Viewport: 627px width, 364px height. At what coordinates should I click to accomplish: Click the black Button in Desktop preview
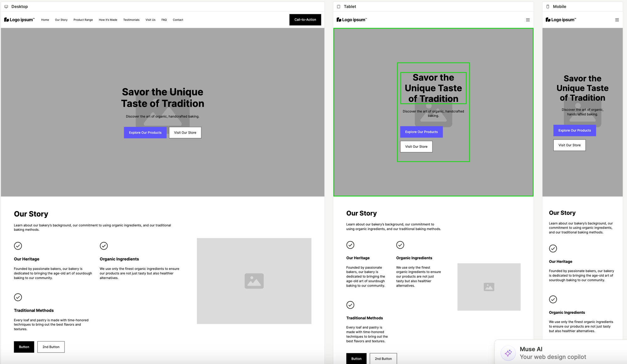point(24,347)
